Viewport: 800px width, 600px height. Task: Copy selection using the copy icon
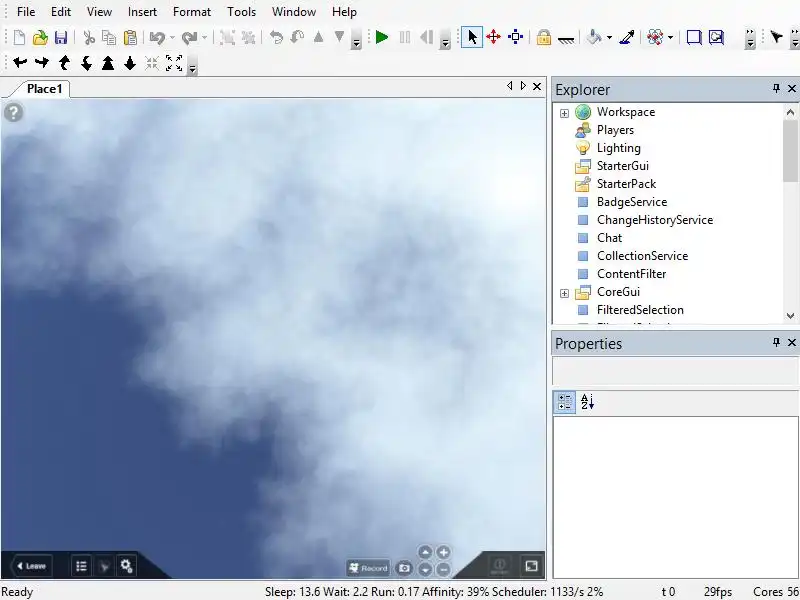[109, 37]
